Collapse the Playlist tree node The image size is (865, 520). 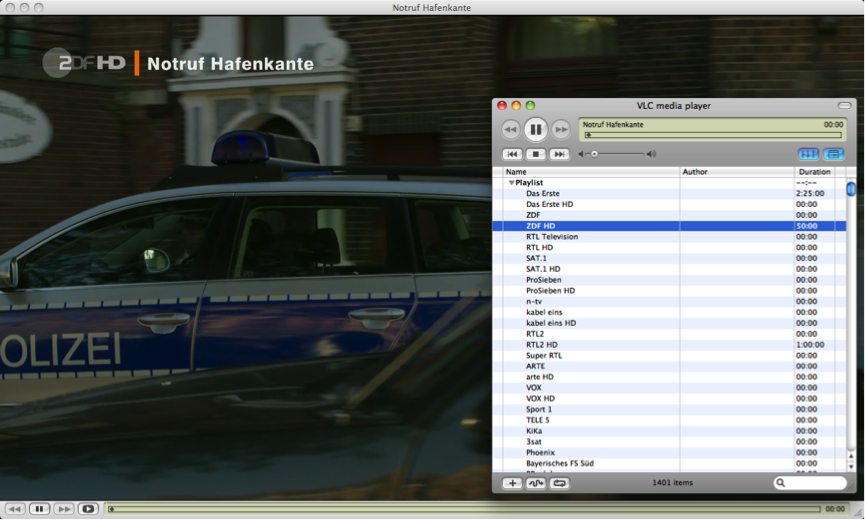coord(511,183)
